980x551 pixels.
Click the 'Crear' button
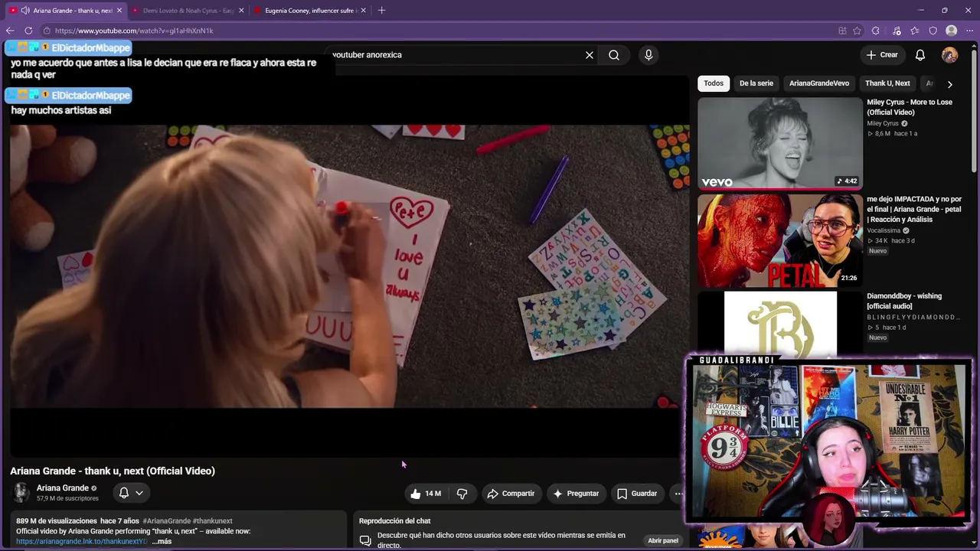coord(882,55)
